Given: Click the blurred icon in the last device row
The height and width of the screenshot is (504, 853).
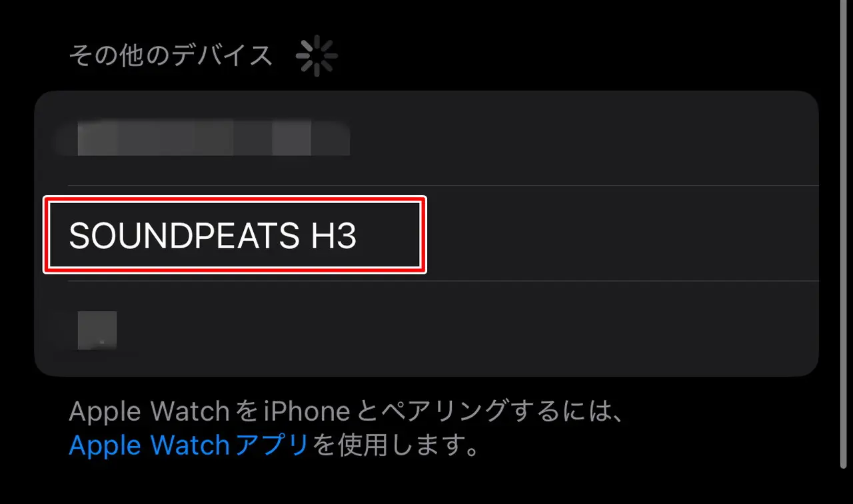Looking at the screenshot, I should click(97, 330).
